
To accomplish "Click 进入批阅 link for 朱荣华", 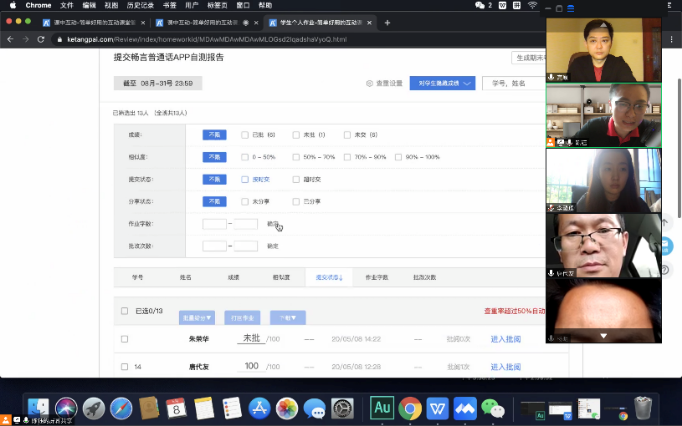I will pyautogui.click(x=505, y=339).
